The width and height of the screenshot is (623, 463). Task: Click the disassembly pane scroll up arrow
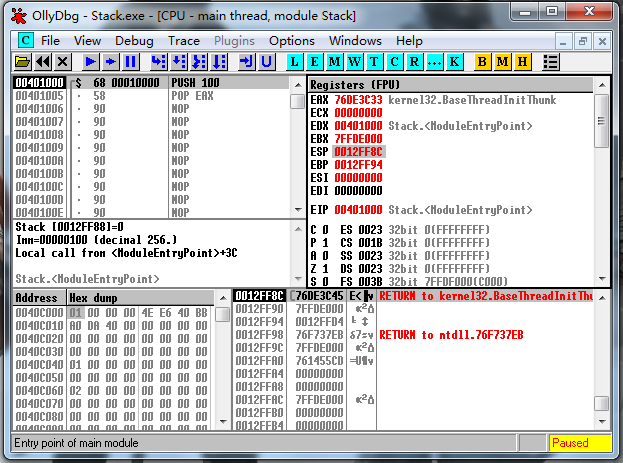pos(298,85)
